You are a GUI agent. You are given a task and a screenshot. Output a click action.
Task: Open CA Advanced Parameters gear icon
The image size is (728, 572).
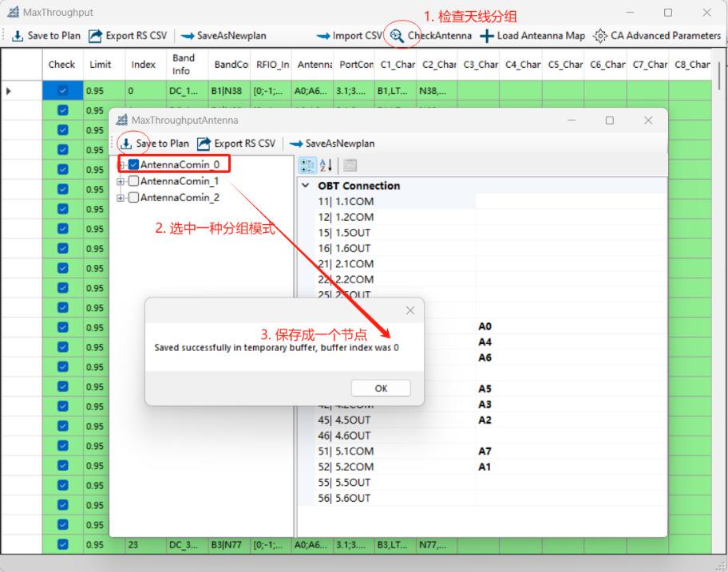pyautogui.click(x=599, y=36)
